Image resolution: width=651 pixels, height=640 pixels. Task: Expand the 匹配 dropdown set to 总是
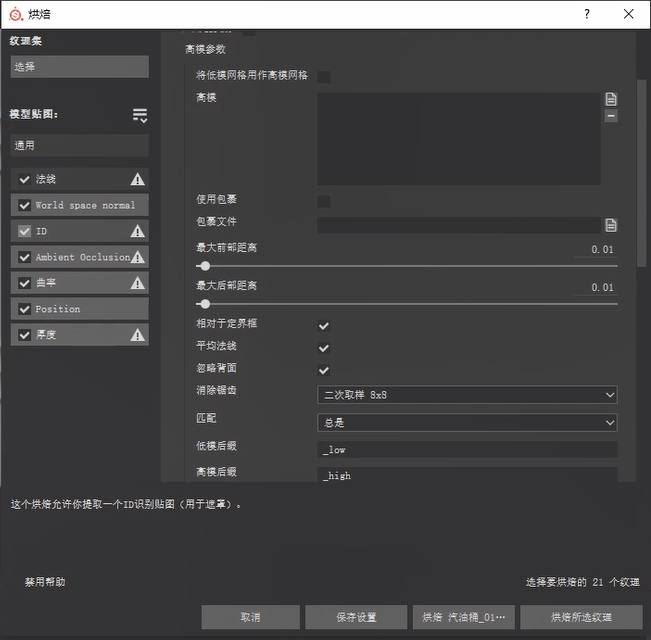coord(467,423)
